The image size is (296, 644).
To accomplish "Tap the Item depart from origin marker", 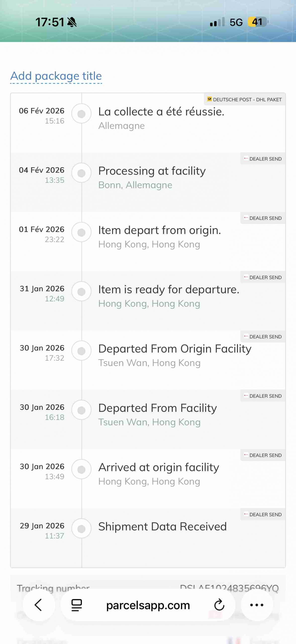I will pos(81,232).
